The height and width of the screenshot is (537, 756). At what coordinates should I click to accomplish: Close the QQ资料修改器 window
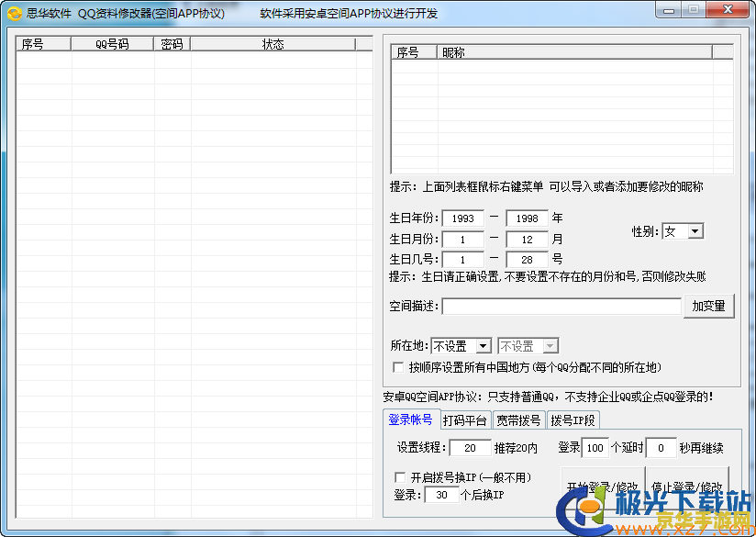coord(728,10)
